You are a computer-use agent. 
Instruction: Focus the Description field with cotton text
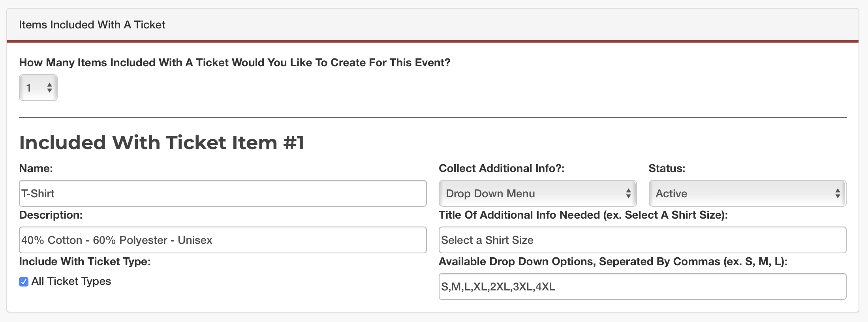coord(223,240)
